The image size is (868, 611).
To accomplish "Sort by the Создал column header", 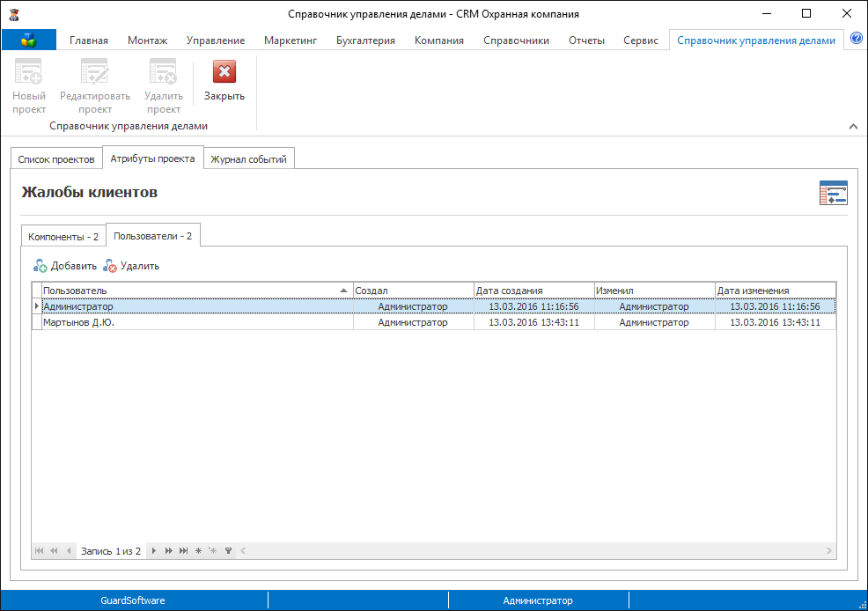I will [x=414, y=291].
